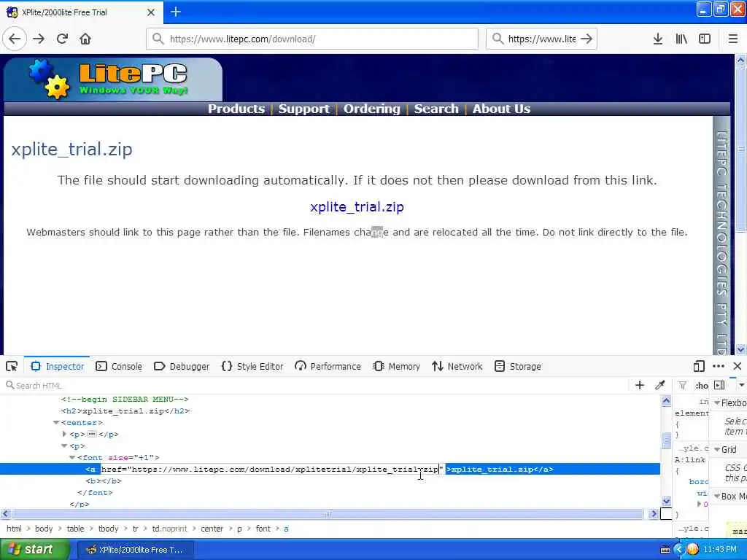This screenshot has height=560, width=747.
Task: Switch to the Console tab
Action: (119, 366)
